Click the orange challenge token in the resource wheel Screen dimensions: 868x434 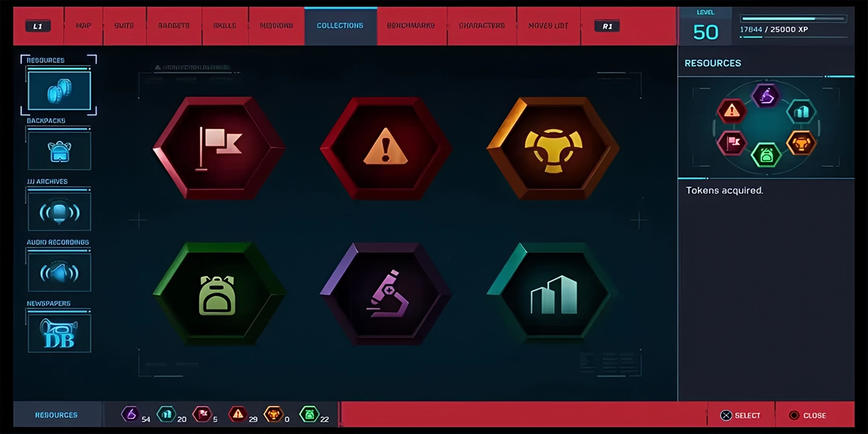coord(801,142)
